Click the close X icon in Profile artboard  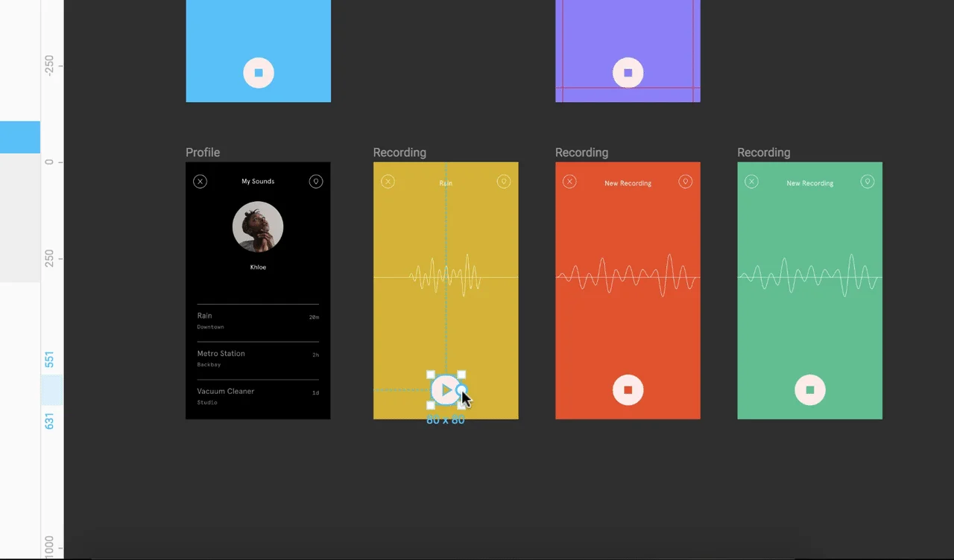coord(200,181)
